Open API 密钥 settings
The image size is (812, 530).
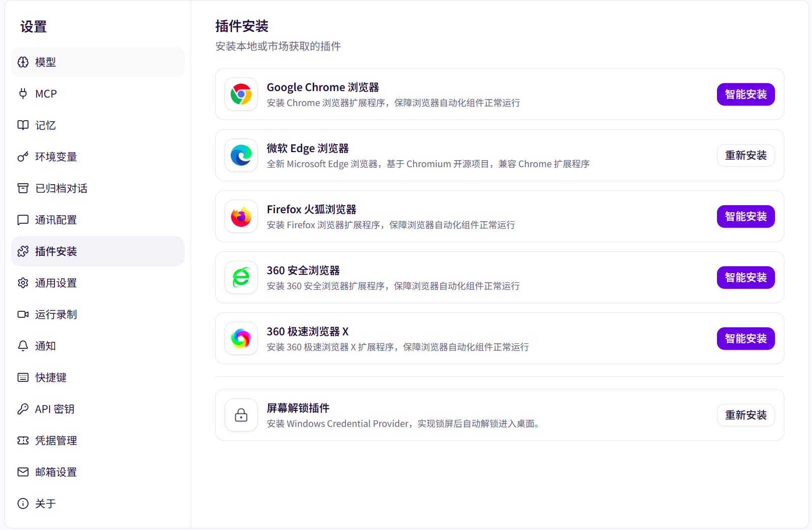[98, 409]
